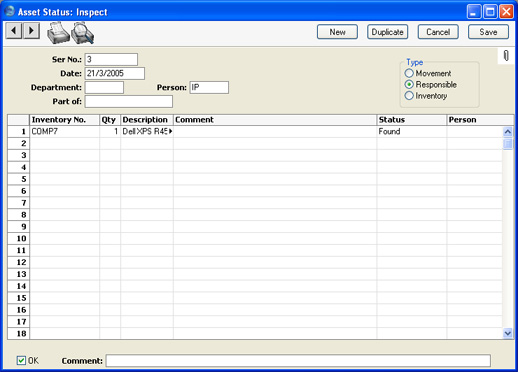Viewport: 518px width, 372px height.
Task: Minimize the Asset Status window
Action: point(474,12)
